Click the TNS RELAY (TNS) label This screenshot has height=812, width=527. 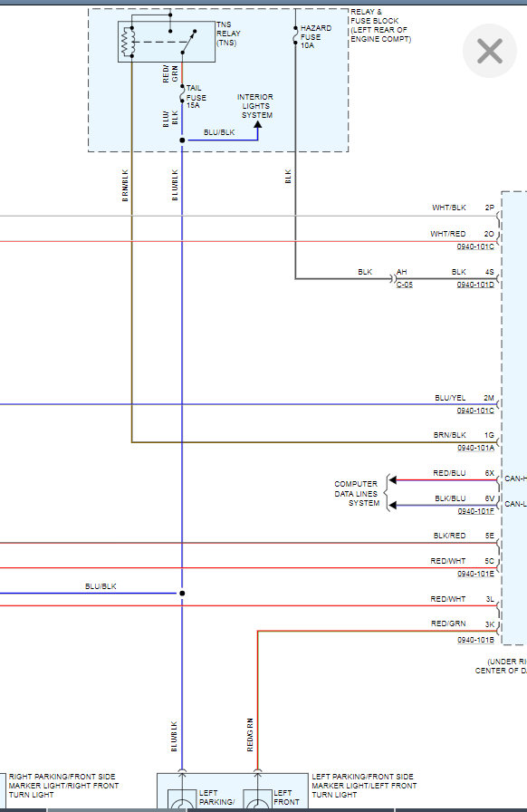tap(228, 34)
